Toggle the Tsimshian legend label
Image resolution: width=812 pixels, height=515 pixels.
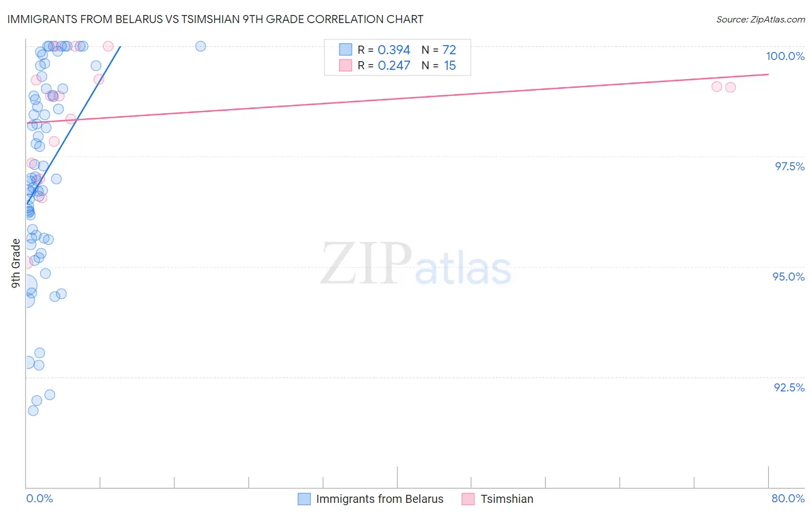coord(506,499)
